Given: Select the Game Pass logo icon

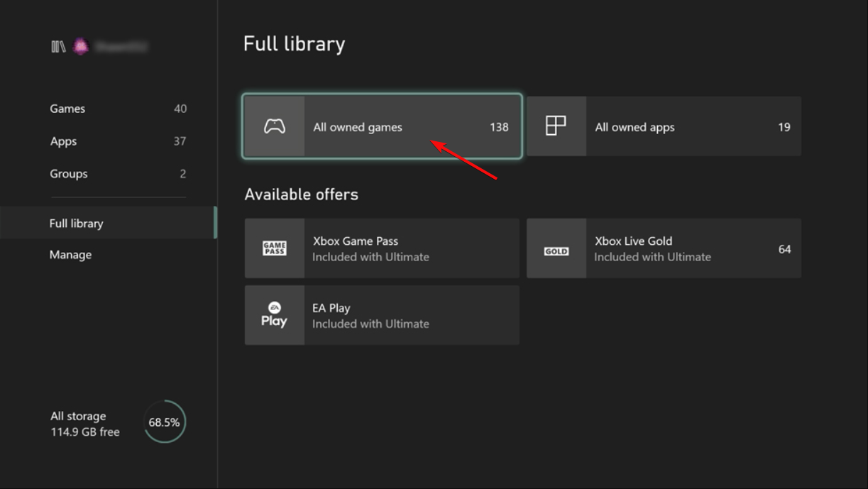Looking at the screenshot, I should [275, 248].
